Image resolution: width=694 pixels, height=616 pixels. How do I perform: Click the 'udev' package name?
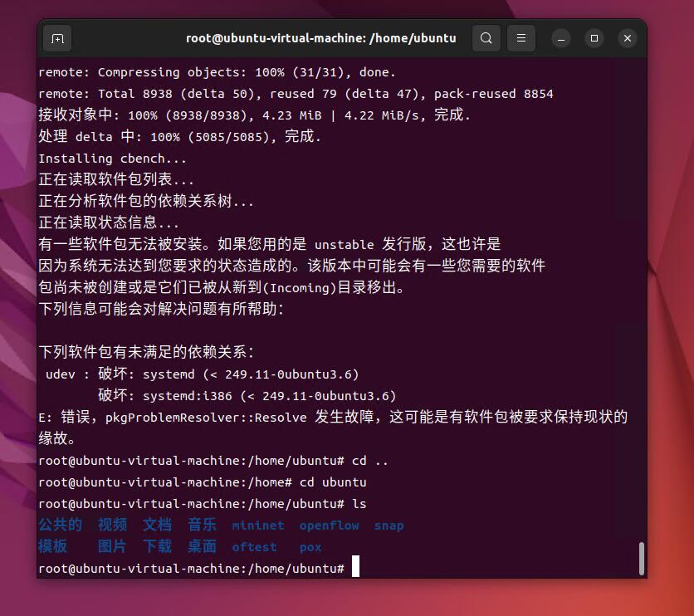coord(61,374)
